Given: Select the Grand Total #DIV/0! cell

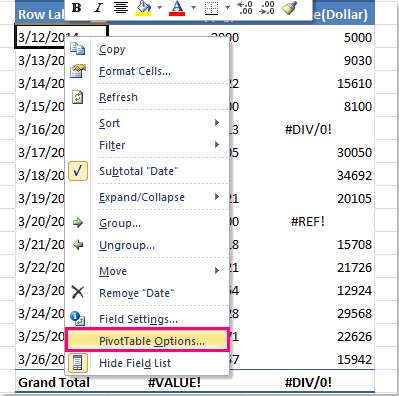Looking at the screenshot, I should point(308,383).
